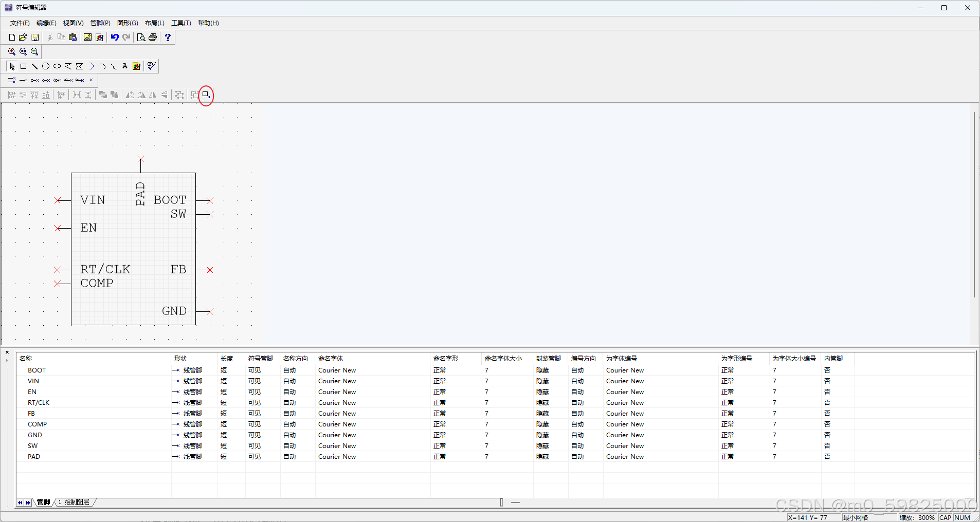This screenshot has height=522, width=980.
Task: Open the 管脚(P) menu
Action: tap(100, 23)
